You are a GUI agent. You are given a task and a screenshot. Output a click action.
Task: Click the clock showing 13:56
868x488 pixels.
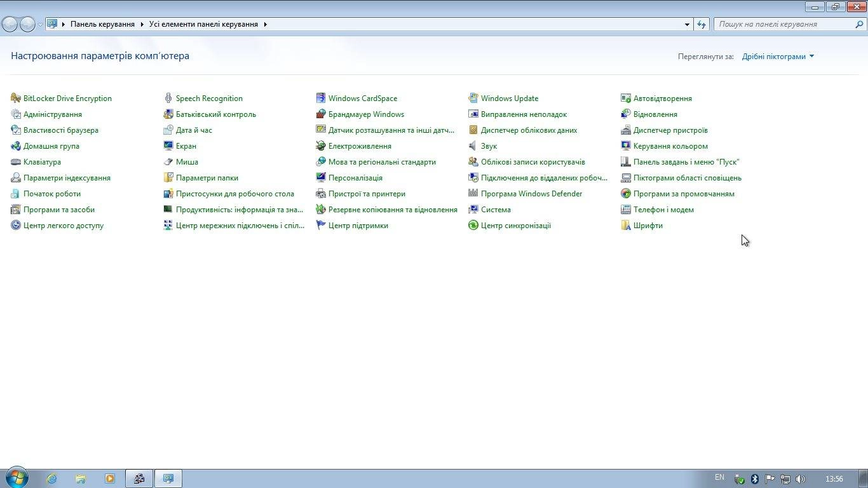pos(834,479)
